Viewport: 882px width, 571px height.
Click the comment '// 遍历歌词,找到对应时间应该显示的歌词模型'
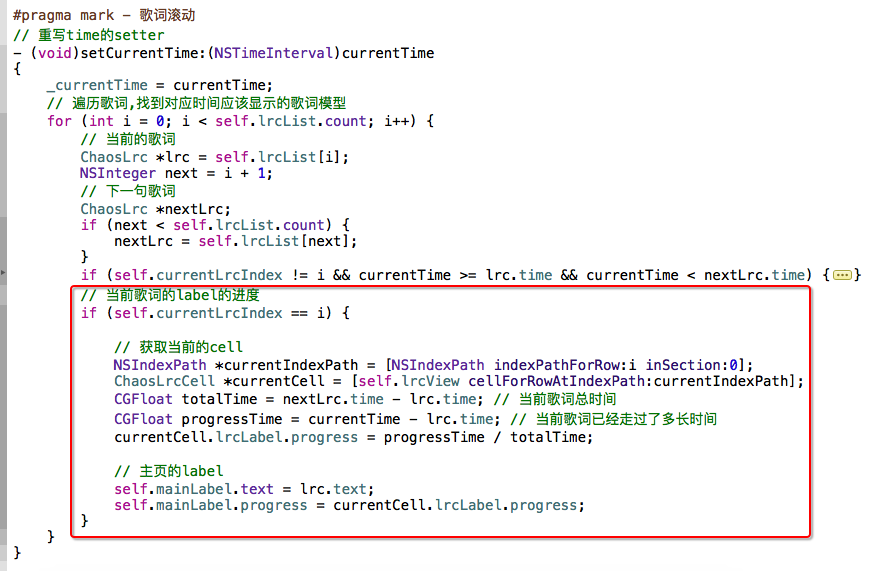pyautogui.click(x=196, y=104)
